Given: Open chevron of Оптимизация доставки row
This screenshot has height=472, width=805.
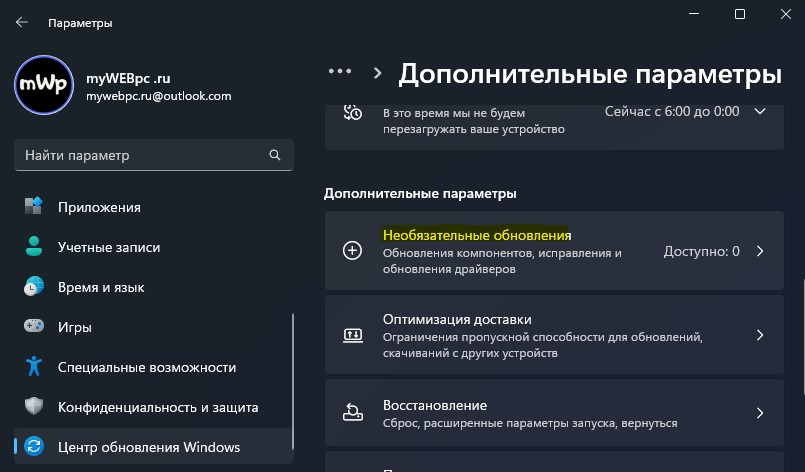Looking at the screenshot, I should [x=760, y=335].
